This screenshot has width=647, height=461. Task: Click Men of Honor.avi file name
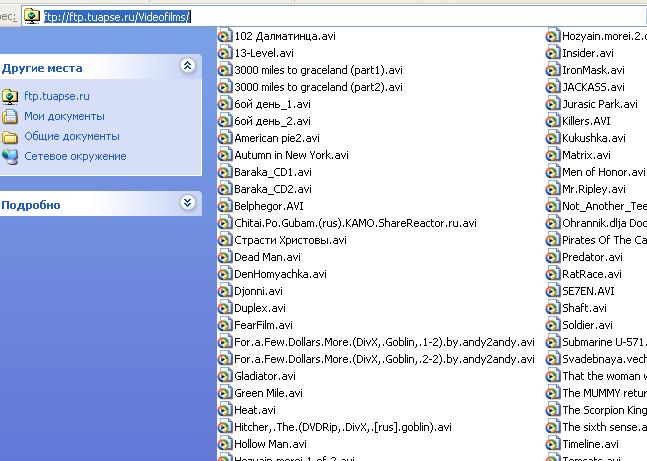(603, 172)
